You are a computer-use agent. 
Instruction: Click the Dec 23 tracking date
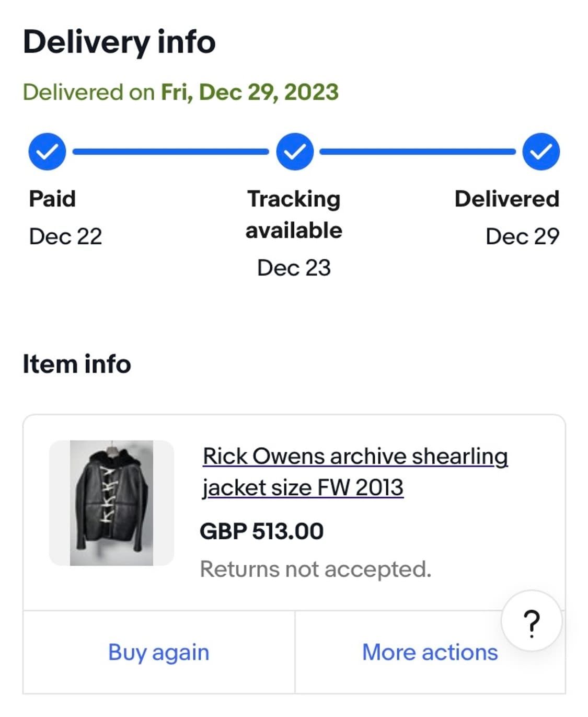tap(294, 268)
